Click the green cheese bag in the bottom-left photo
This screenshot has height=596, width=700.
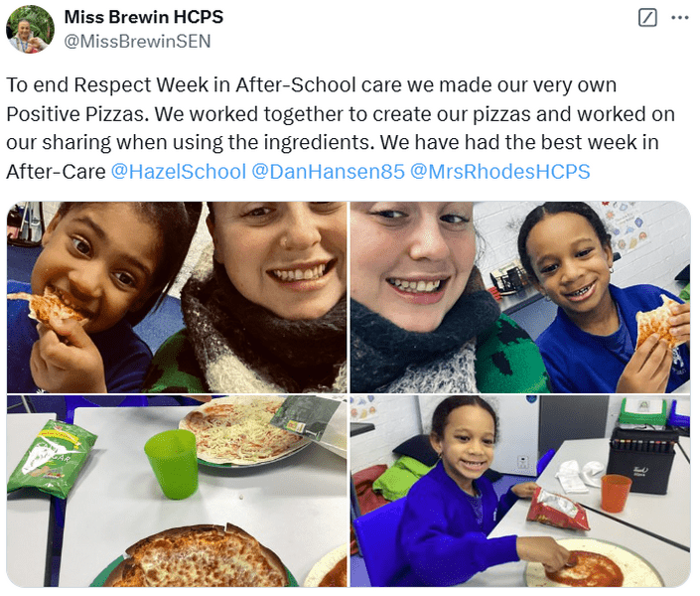tap(52, 458)
